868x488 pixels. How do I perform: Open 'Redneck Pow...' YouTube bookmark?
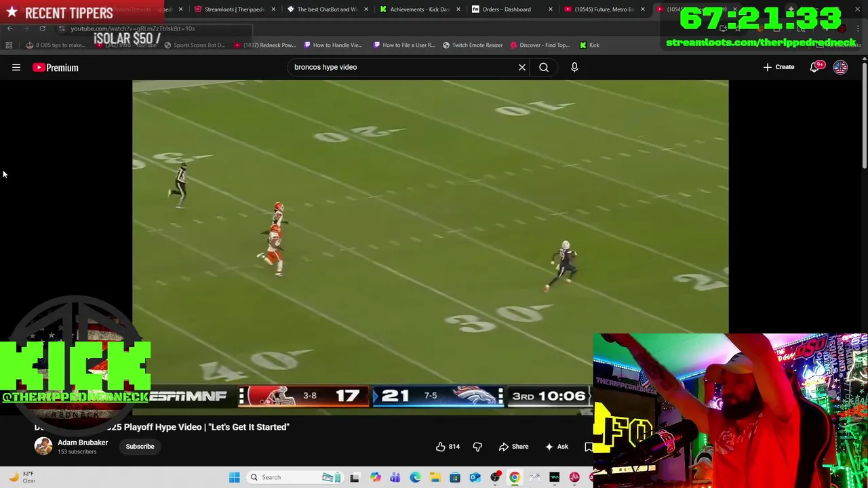[264, 45]
